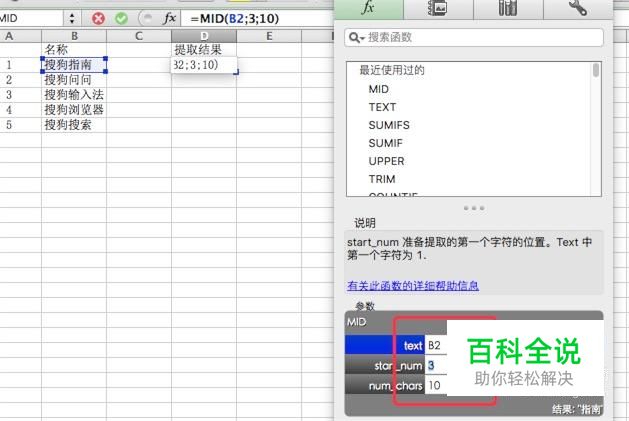Click the text argument field B2

[x=436, y=346]
